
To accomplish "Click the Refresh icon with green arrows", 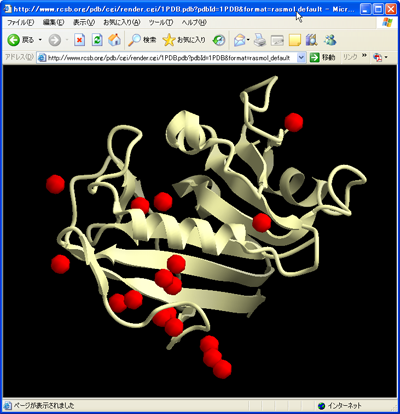I will click(97, 40).
